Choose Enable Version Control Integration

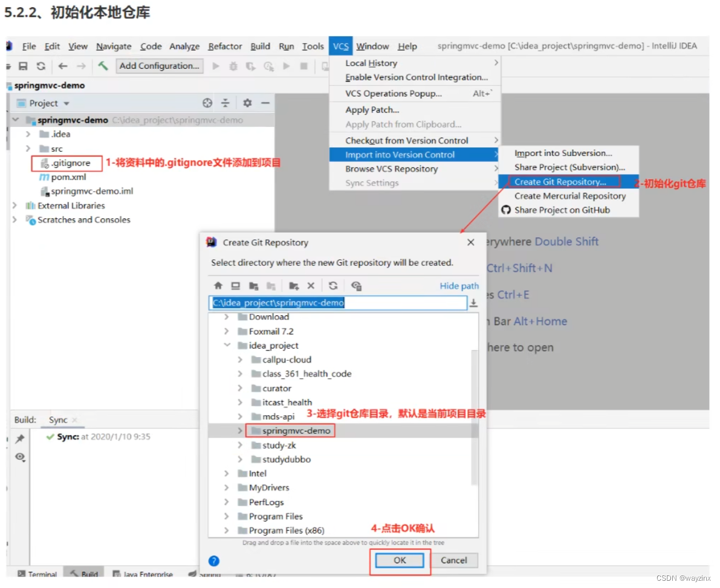pos(415,77)
